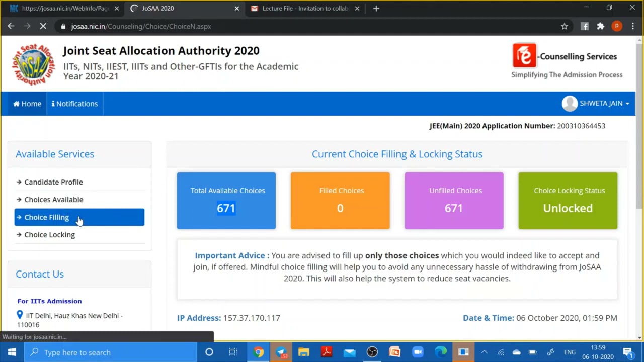Close the JoSAA 2020 tab
This screenshot has height=362, width=644.
click(237, 8)
